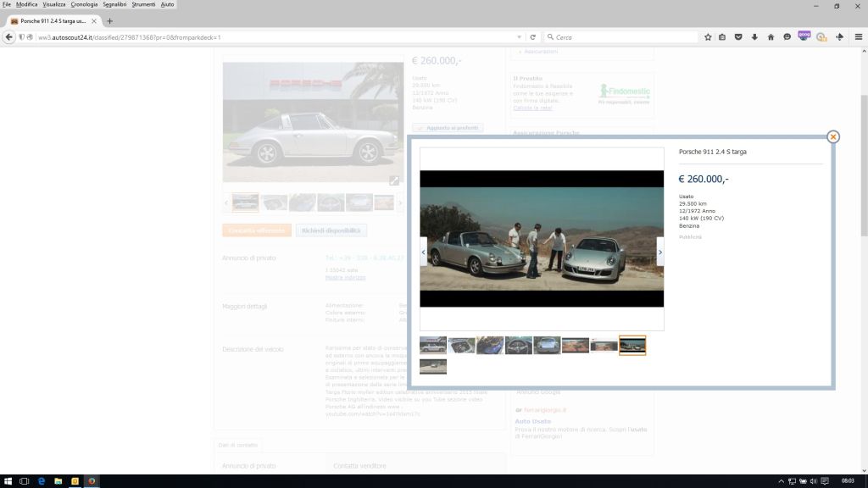868x488 pixels.
Task: Open the Segnalibri menu
Action: 114,4
